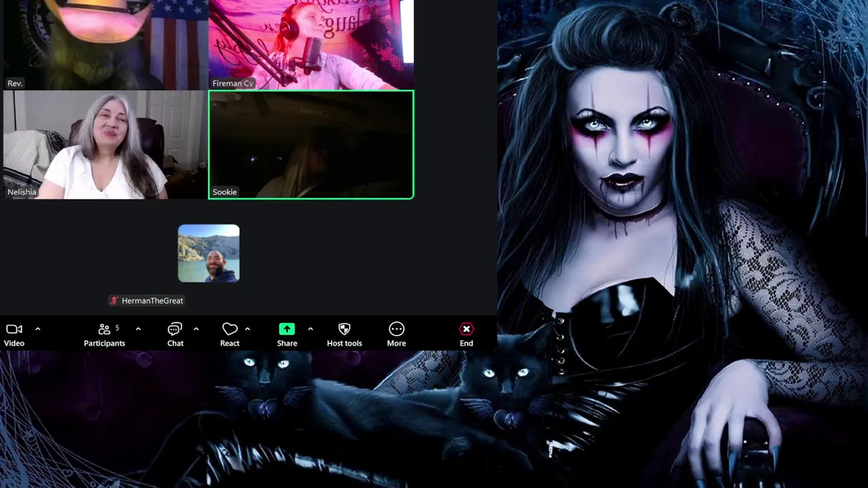This screenshot has height=488, width=868.
Task: Expand the Chat options chevron
Action: 196,329
